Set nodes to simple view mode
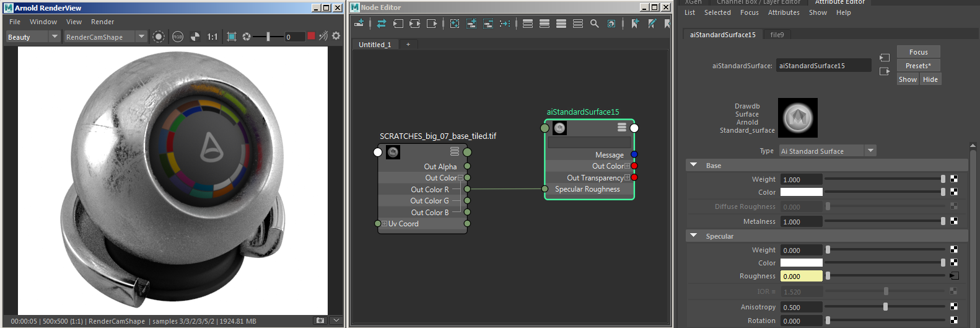 (528, 24)
